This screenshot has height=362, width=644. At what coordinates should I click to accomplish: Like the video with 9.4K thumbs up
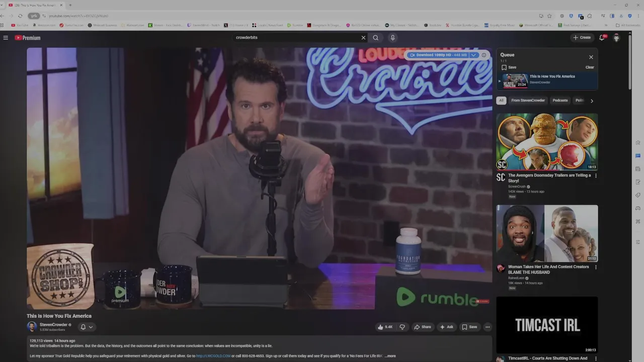385,327
